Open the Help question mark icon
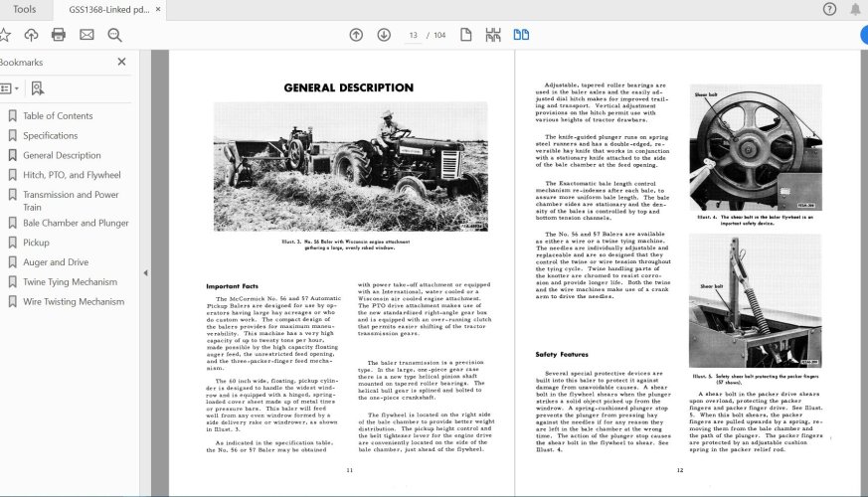This screenshot has width=868, height=497. pos(829,9)
